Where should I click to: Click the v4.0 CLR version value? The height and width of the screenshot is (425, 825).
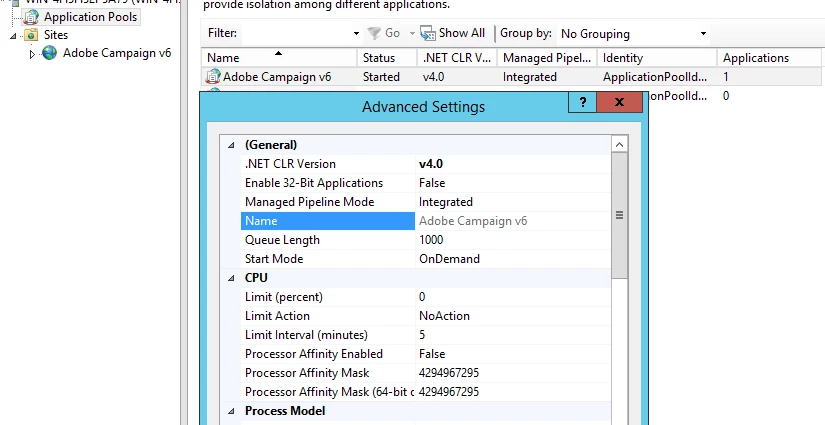coord(431,164)
